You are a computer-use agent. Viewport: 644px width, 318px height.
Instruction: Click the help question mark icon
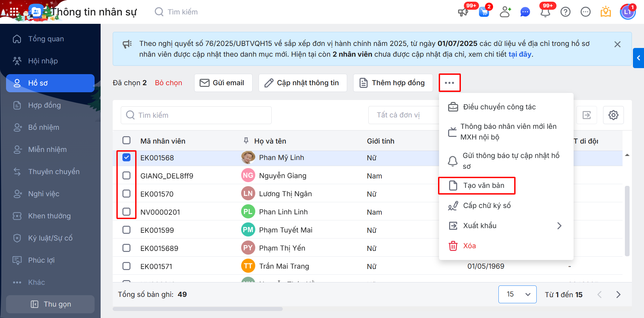coord(566,12)
